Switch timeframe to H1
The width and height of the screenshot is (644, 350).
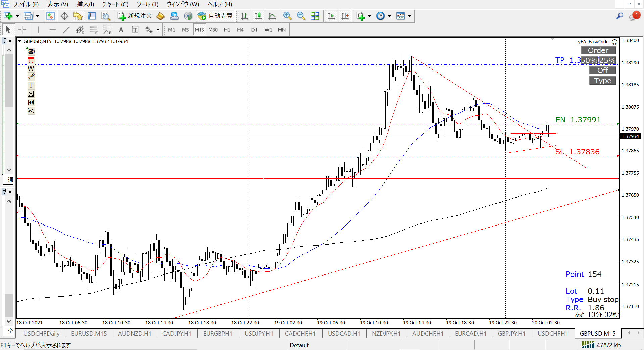227,30
